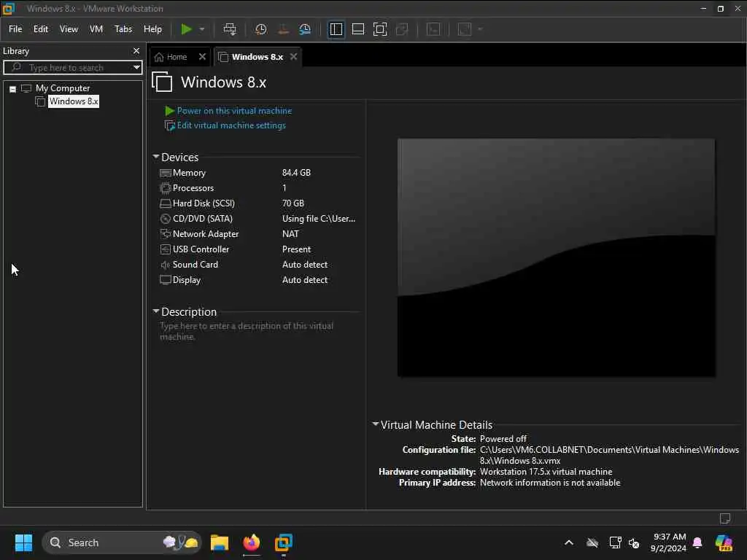
Task: Click the Network Adapter device row
Action: coord(258,233)
